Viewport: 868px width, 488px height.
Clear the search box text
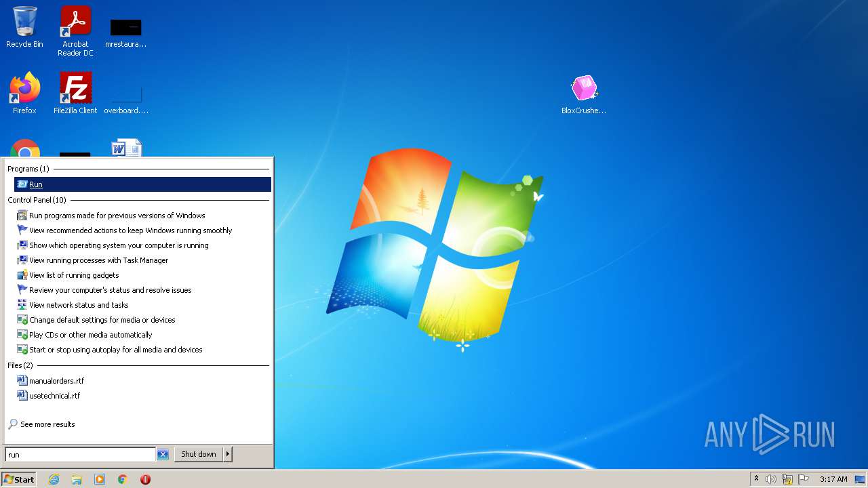click(163, 455)
